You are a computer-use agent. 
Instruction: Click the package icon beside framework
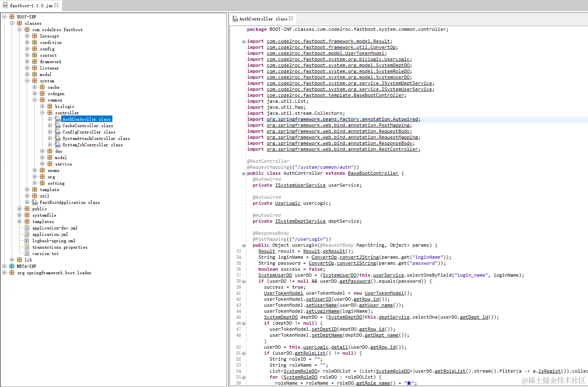[x=35, y=62]
